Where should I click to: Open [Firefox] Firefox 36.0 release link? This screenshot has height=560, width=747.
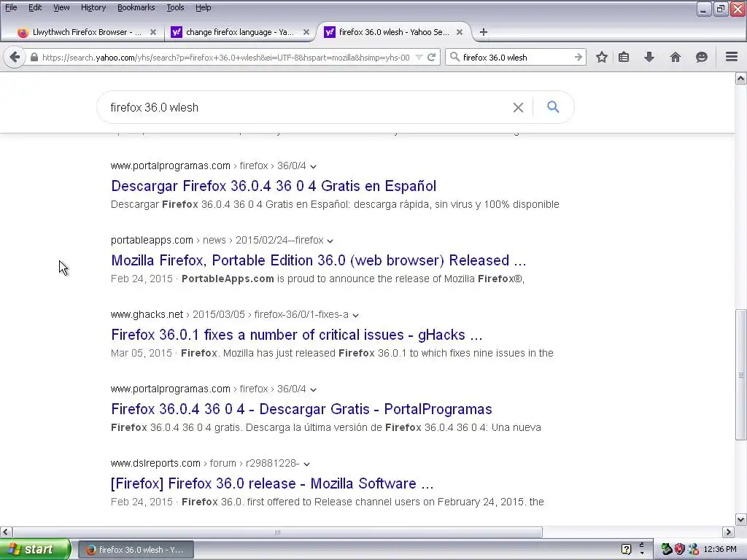272,483
